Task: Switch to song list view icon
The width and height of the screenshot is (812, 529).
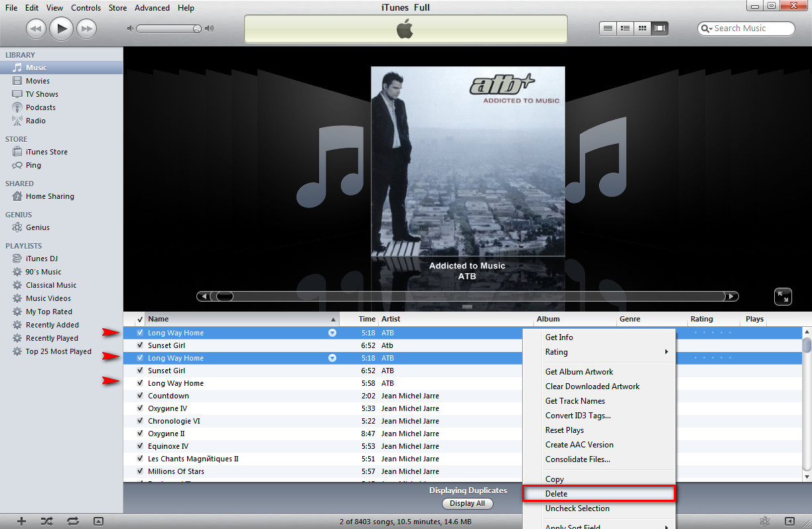Action: click(608, 29)
